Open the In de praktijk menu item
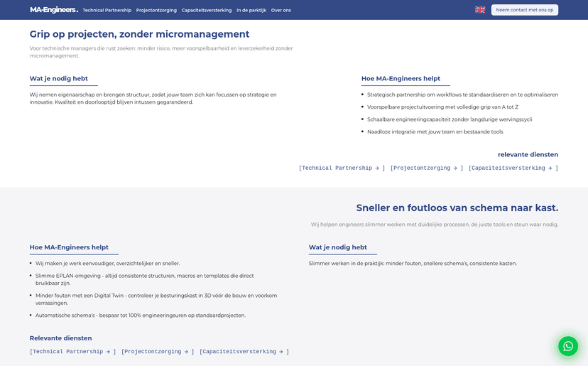Image resolution: width=588 pixels, height=366 pixels. [251, 10]
